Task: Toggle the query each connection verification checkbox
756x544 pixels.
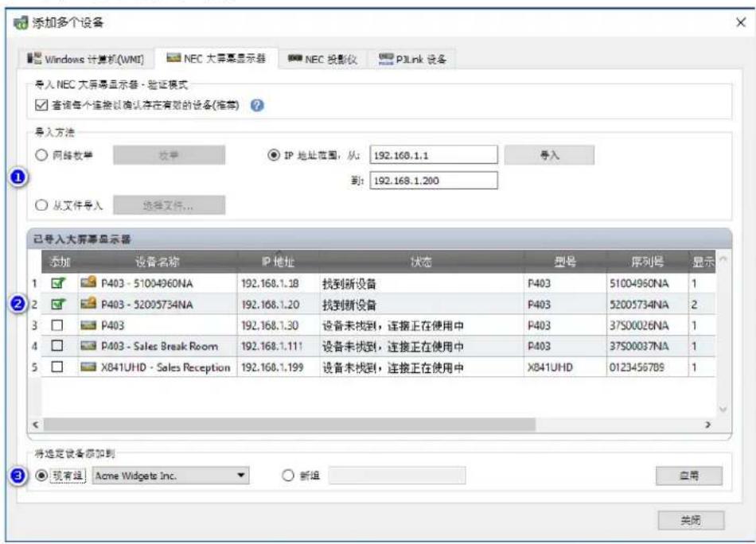Action: tap(41, 104)
